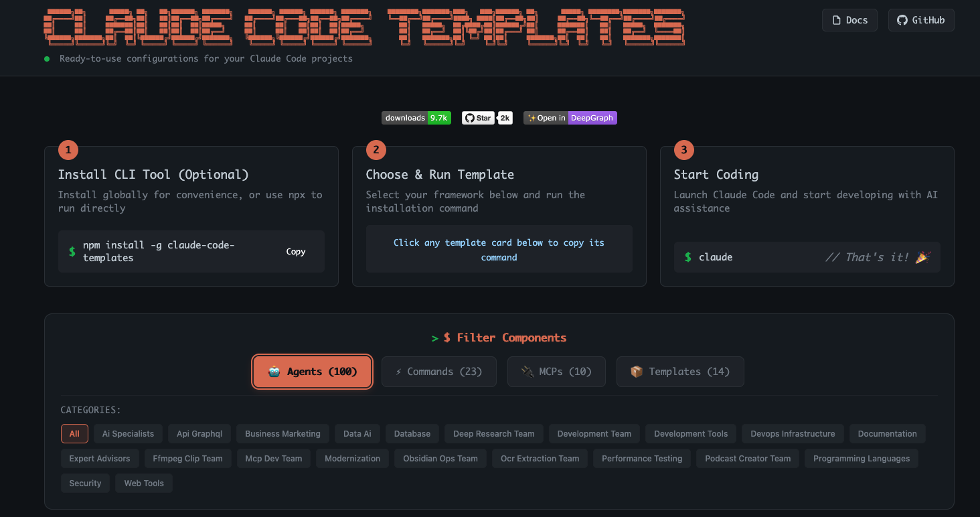Click the npm downloads 9.7k badge
Screen dimensions: 980x517
click(x=416, y=118)
